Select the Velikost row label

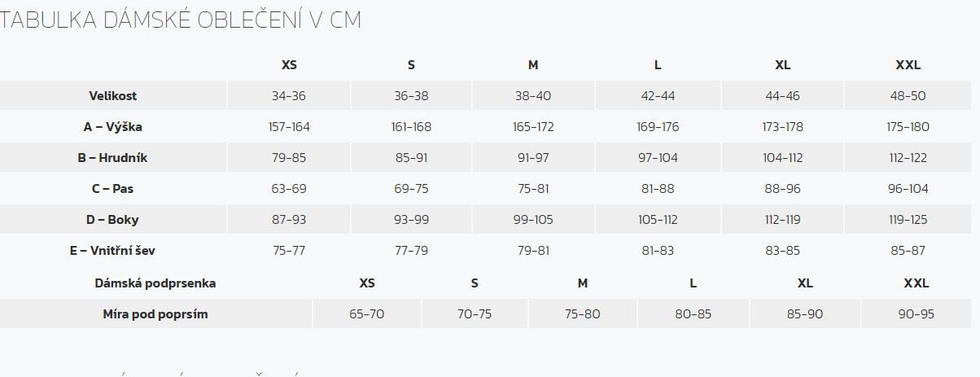113,96
